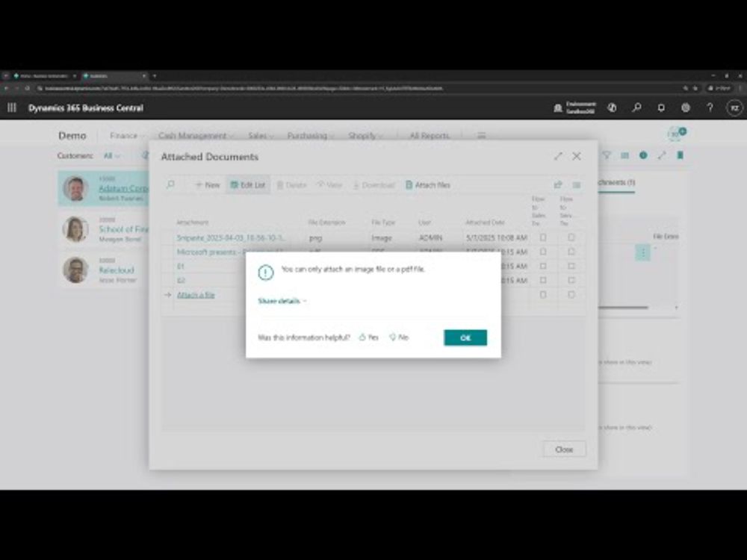Screen dimensions: 747x560
Task: Click the horizontal scrollbar in the FactBox
Action: [623, 308]
